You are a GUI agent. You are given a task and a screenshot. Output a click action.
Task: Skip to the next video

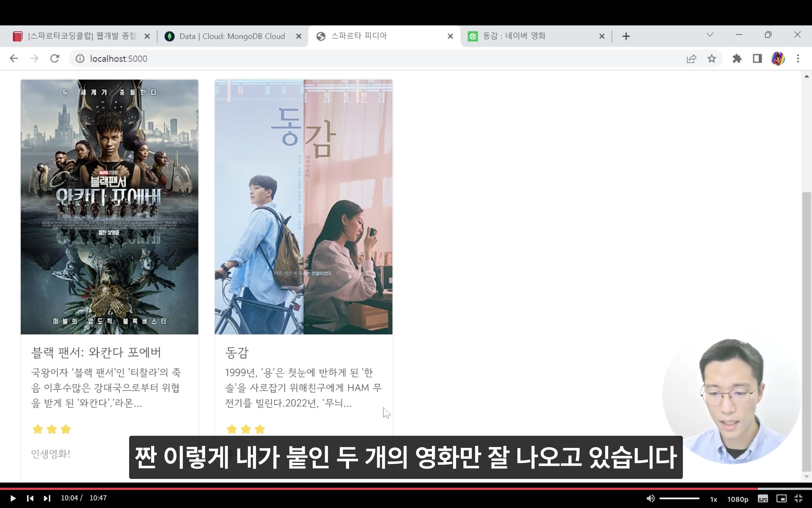point(47,498)
